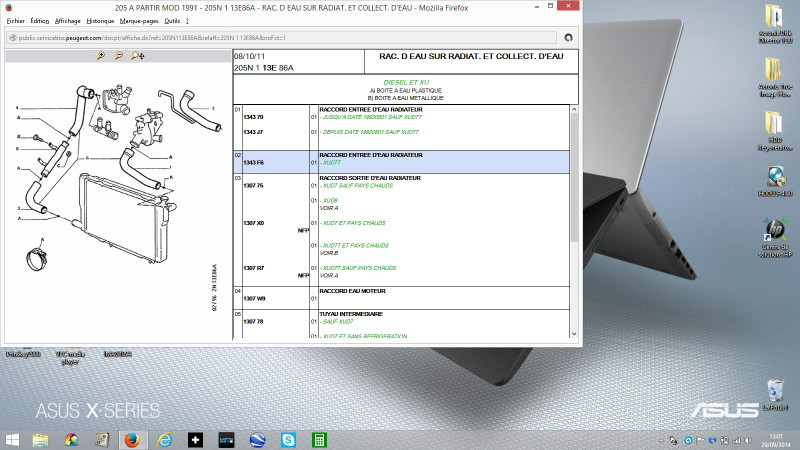Select part number 1307 75
800x450 pixels.
click(x=253, y=185)
